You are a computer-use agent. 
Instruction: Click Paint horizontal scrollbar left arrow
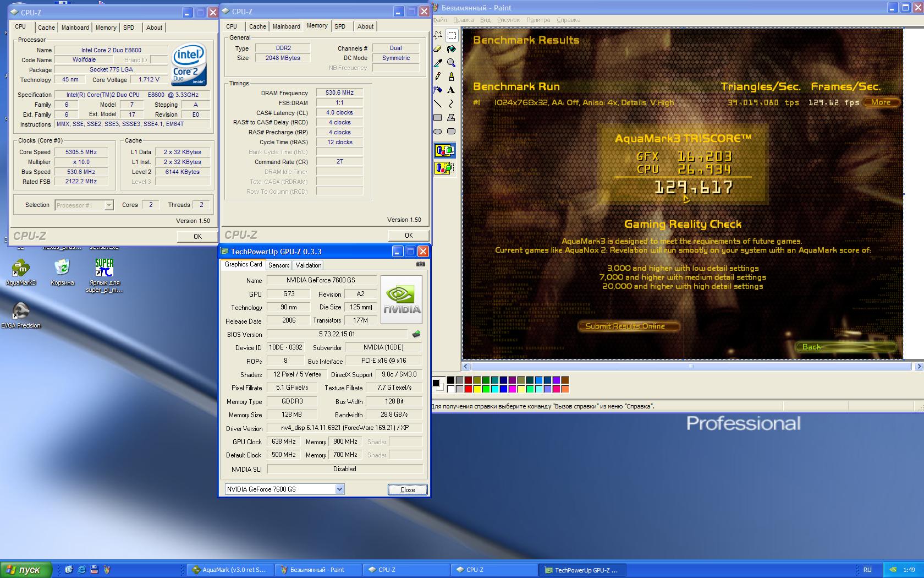tap(466, 366)
